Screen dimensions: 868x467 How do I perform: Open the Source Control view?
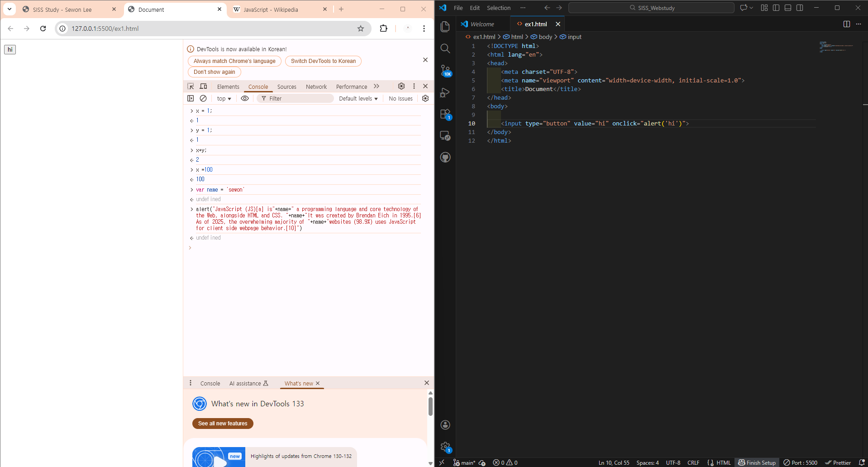445,70
